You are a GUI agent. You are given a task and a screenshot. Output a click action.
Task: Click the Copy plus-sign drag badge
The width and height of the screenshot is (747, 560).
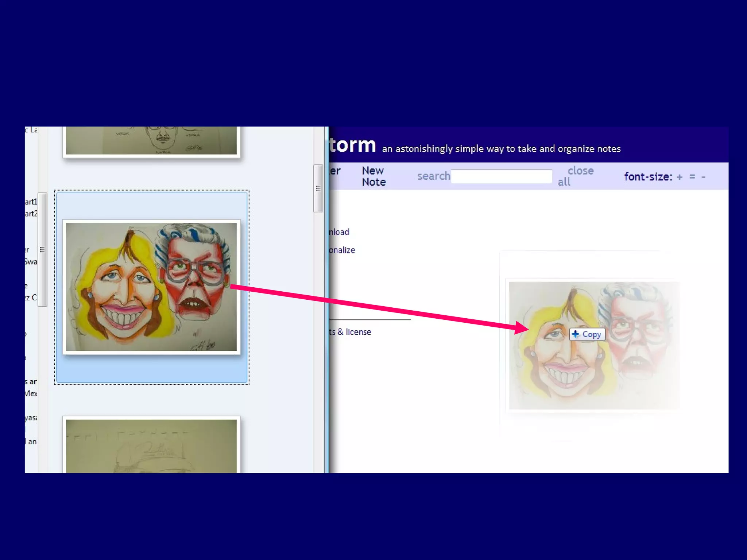coord(587,334)
